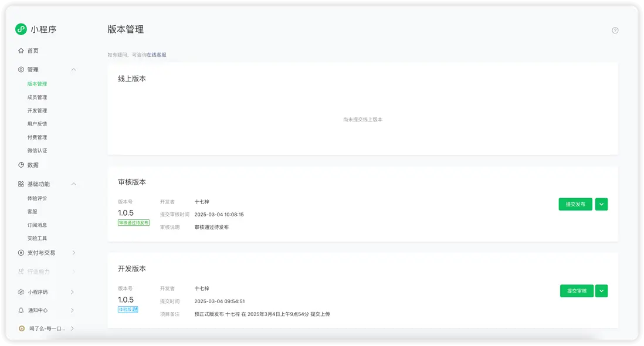Open 成员管理 menu item
The width and height of the screenshot is (644, 346).
click(37, 97)
